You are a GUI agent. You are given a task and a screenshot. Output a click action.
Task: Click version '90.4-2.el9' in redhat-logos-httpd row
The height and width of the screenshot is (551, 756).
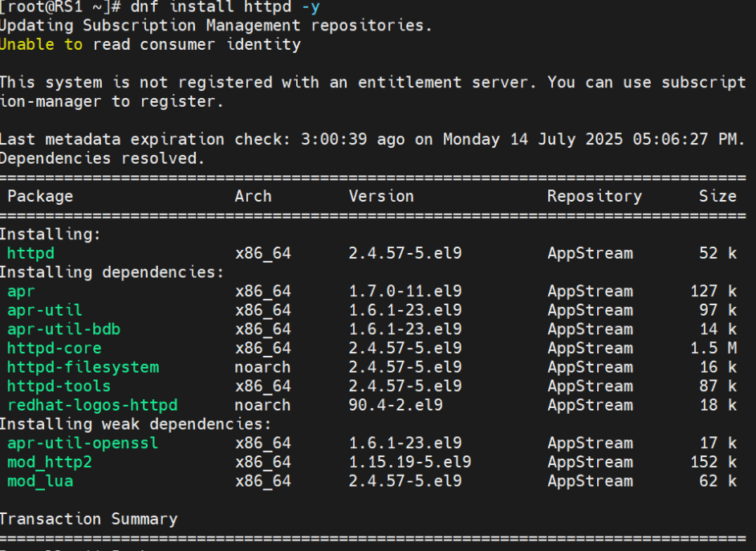point(396,406)
